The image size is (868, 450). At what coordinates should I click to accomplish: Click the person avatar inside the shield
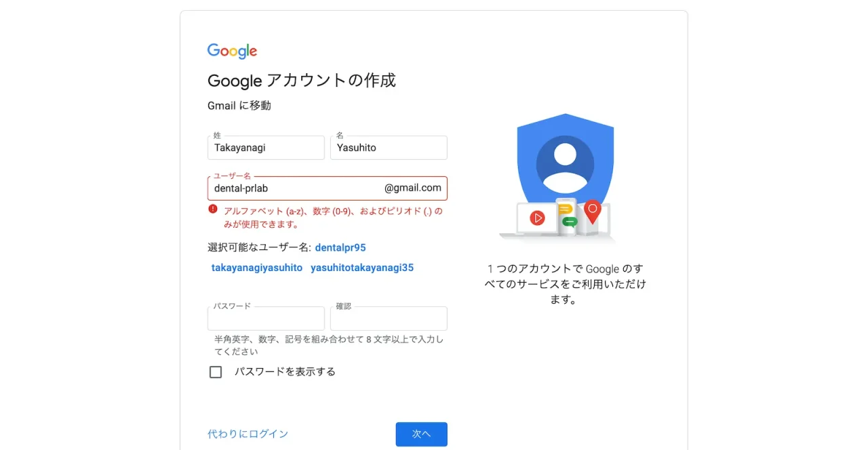tap(566, 163)
